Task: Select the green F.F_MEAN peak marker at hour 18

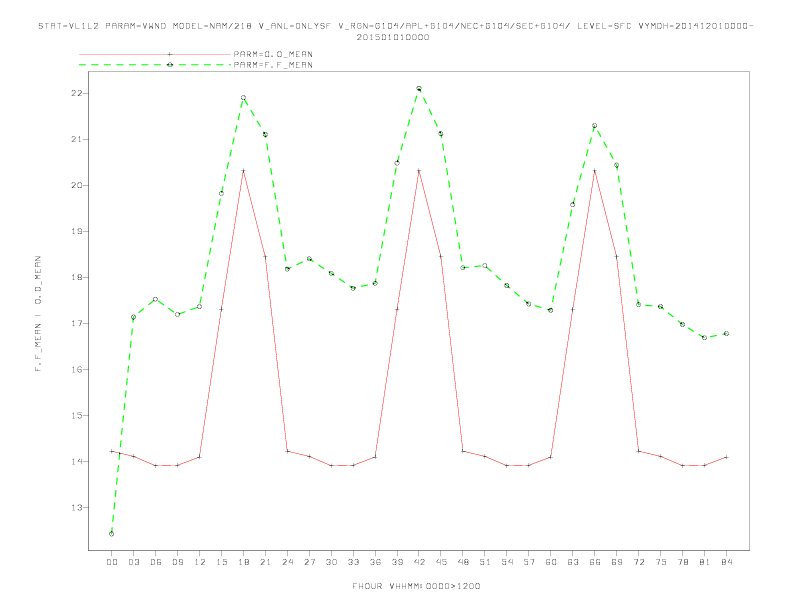Action: click(243, 97)
